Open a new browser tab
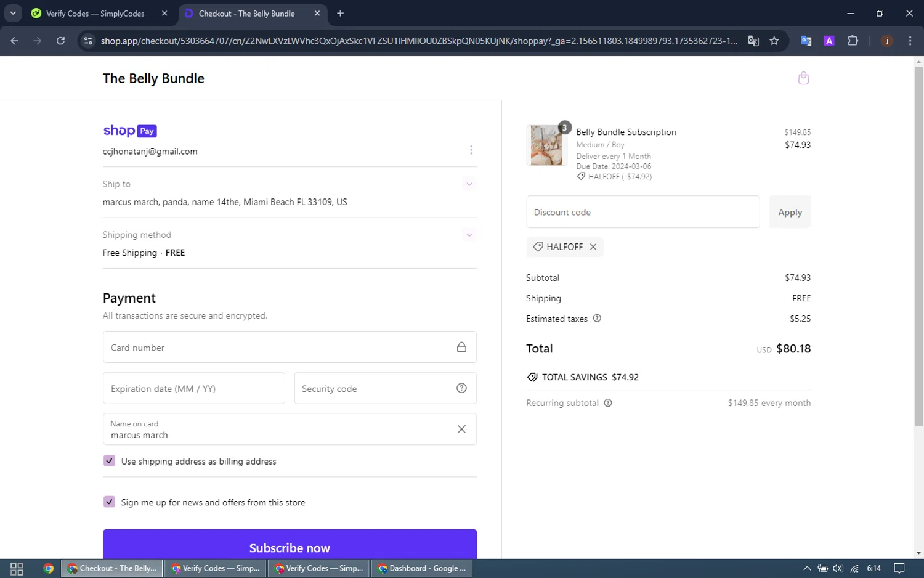This screenshot has height=578, width=924. [x=340, y=13]
